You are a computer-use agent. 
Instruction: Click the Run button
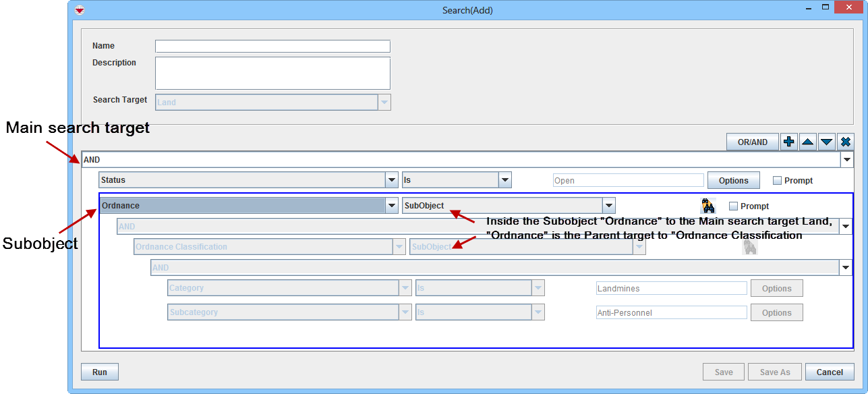click(x=100, y=372)
